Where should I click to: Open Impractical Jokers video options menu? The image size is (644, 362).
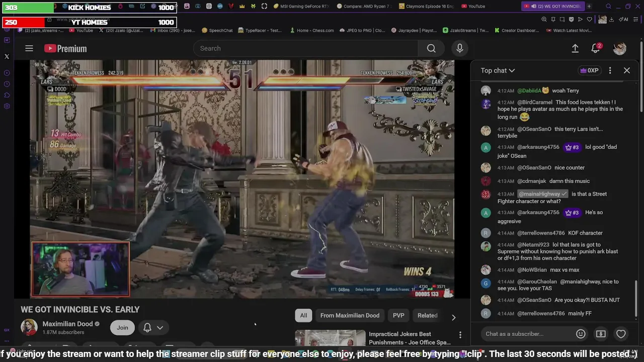click(x=460, y=335)
